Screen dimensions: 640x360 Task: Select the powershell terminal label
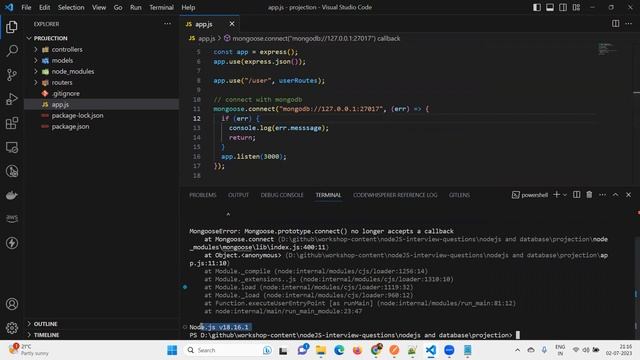click(530, 195)
